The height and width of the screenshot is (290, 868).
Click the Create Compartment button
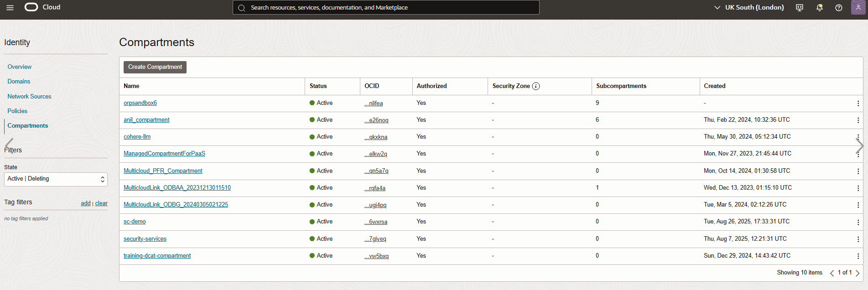pyautogui.click(x=155, y=67)
